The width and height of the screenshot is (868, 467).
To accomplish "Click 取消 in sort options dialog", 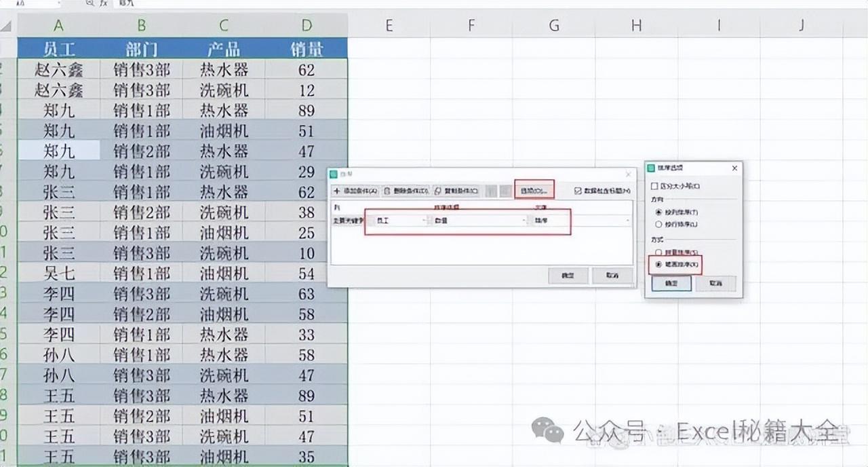I will tap(716, 283).
